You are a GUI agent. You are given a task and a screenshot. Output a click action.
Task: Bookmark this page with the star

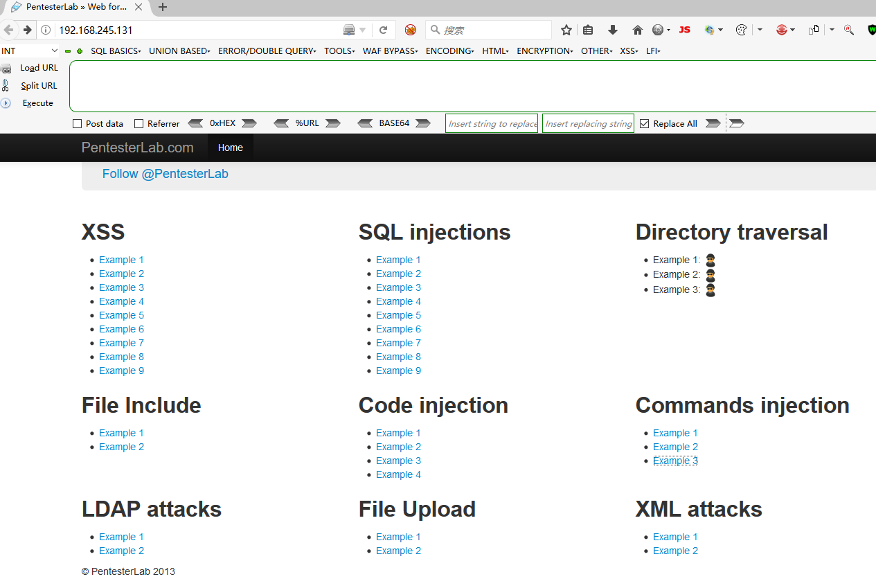(x=566, y=30)
